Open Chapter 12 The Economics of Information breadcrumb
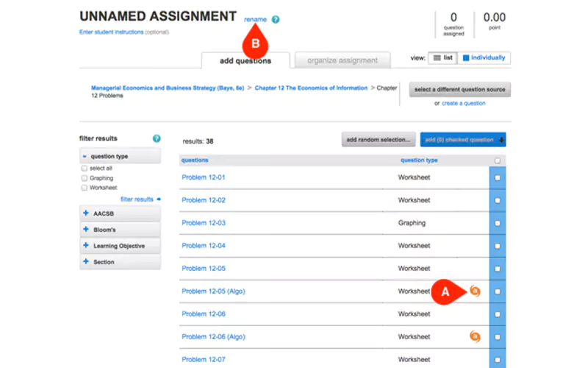Image resolution: width=588 pixels, height=368 pixels. coord(311,88)
